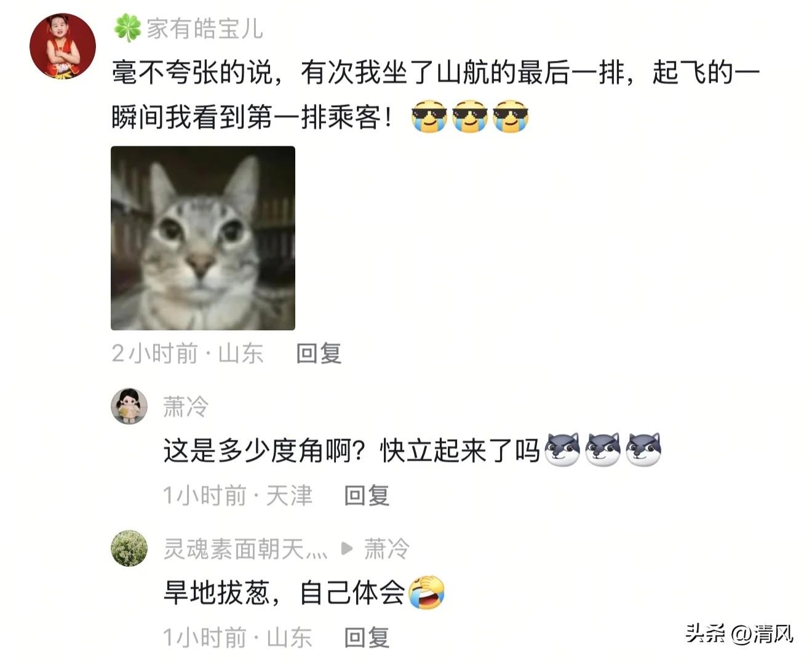The width and height of the screenshot is (812, 662).
Task: Click the last husky dog emoji
Action: 643,449
